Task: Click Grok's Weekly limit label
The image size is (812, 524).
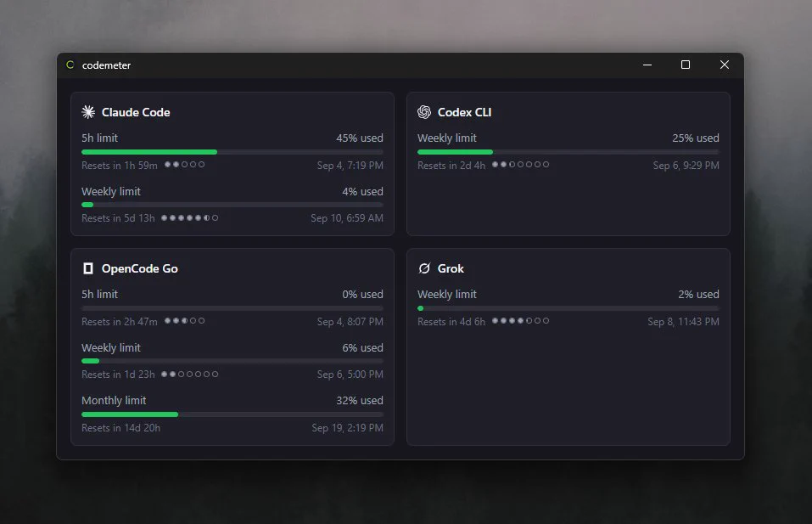Action: pos(447,294)
